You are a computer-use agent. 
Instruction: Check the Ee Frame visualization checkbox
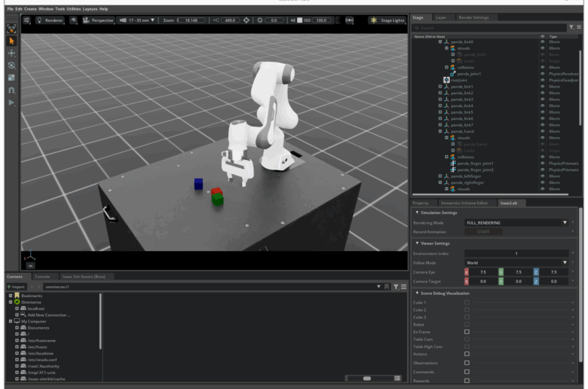click(x=467, y=332)
